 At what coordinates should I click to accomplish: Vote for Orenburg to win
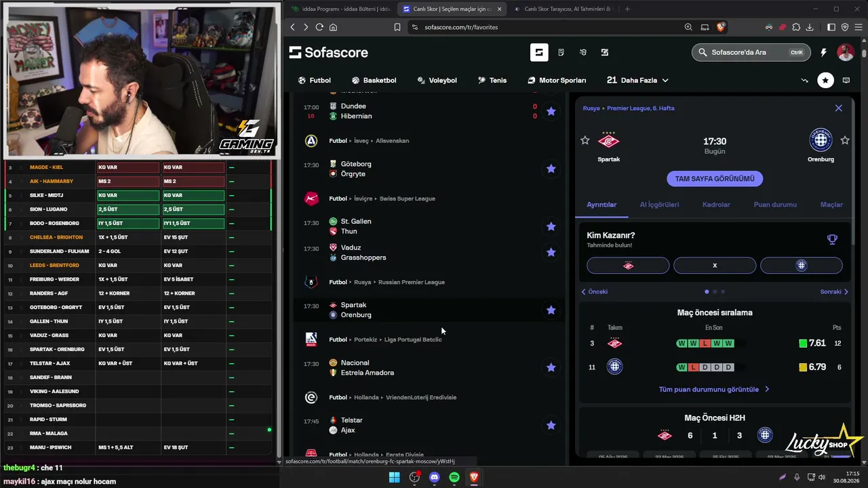point(802,266)
